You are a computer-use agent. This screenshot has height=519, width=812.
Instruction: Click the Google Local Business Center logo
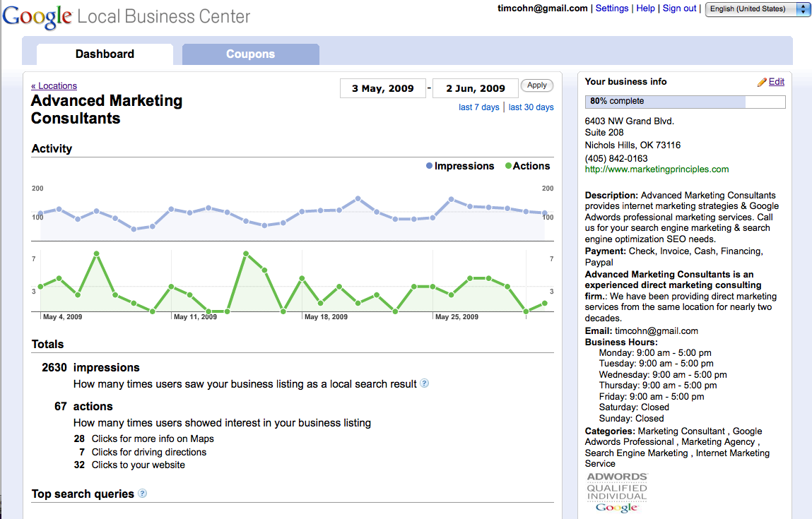tap(126, 17)
